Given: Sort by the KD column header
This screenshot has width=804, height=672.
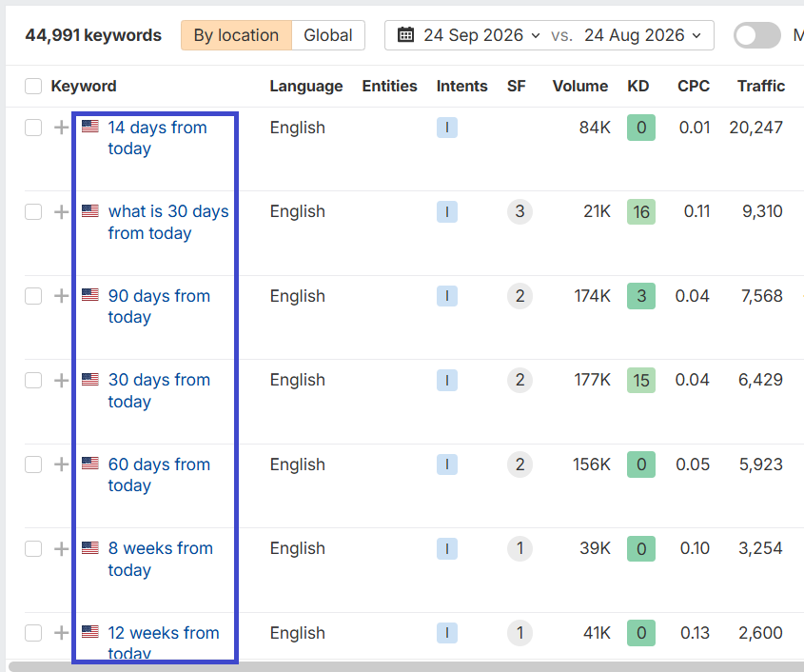Looking at the screenshot, I should click(638, 86).
